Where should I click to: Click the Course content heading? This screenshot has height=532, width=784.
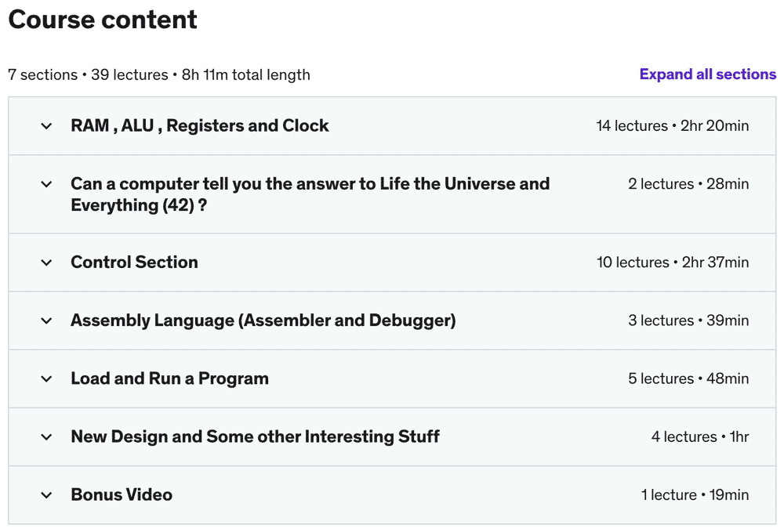click(103, 20)
